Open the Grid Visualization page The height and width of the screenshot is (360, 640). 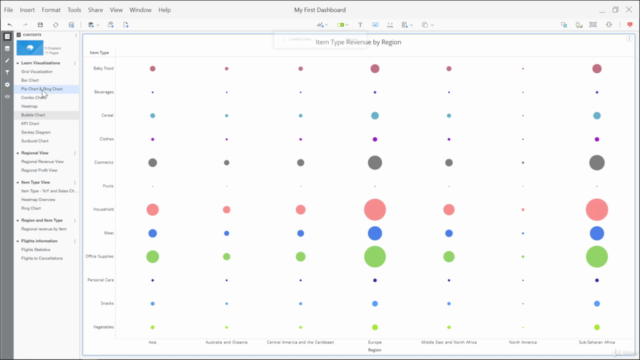[37, 72]
